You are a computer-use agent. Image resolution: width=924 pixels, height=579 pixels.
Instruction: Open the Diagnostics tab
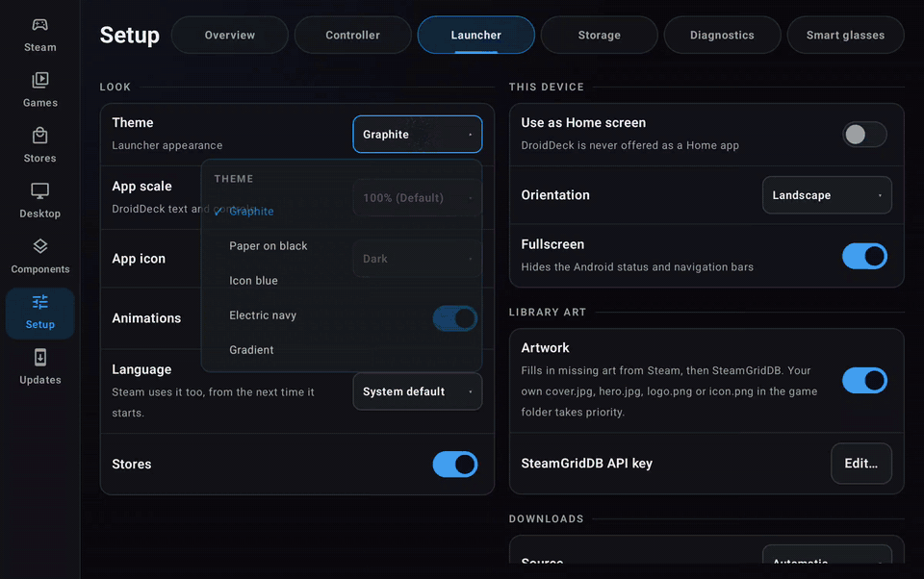coord(723,35)
